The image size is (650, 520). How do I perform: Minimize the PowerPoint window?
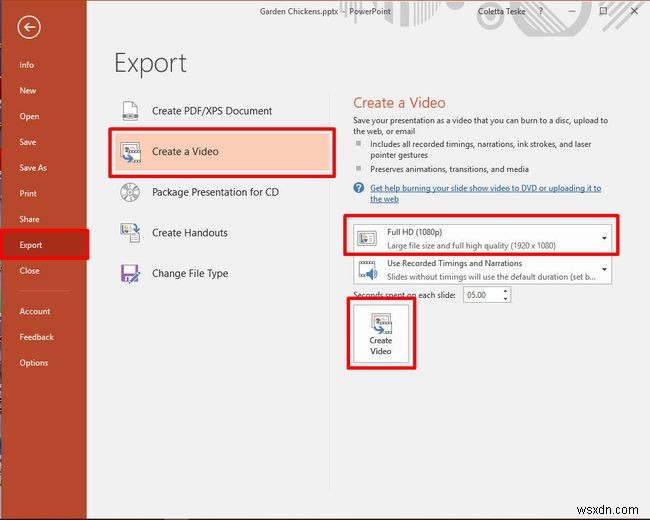click(572, 11)
